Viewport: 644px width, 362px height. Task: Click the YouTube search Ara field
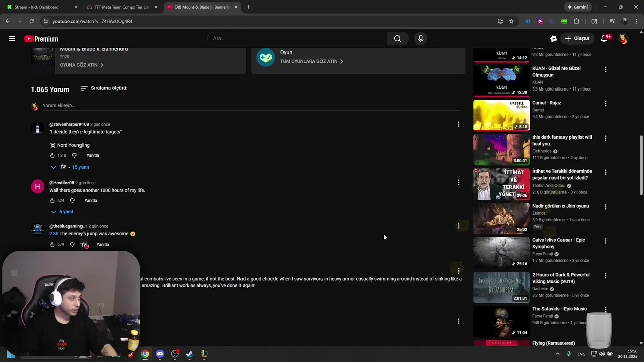(297, 39)
